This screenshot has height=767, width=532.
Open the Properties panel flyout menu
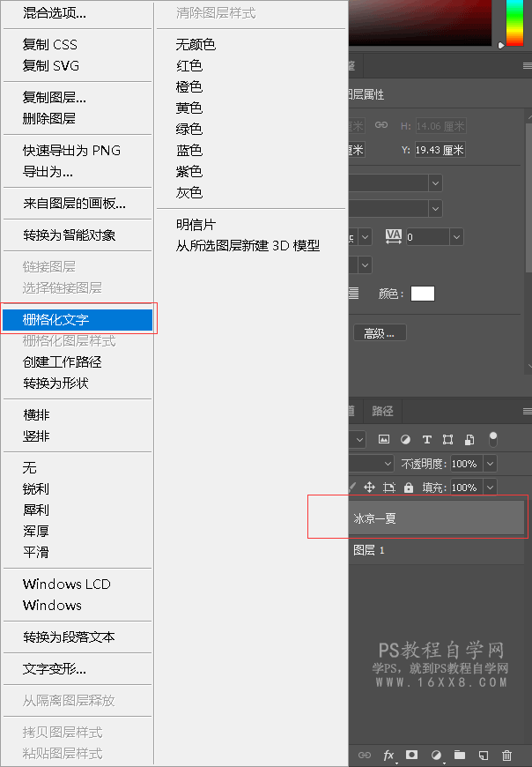pos(527,65)
